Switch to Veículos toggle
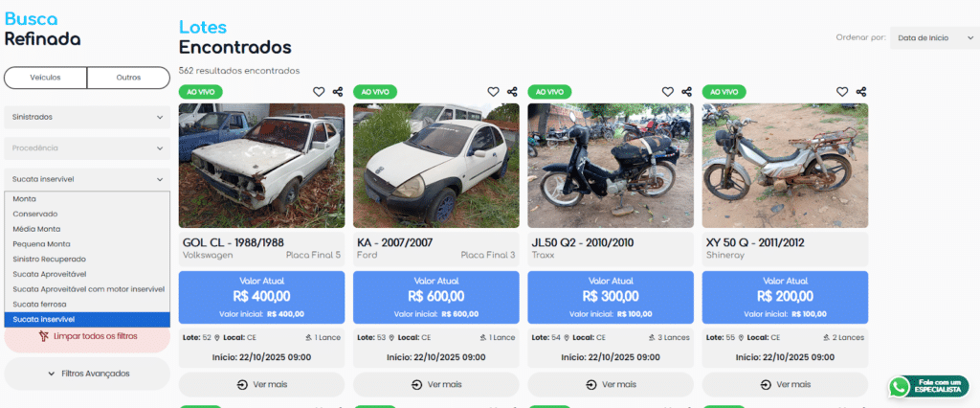 tap(46, 78)
